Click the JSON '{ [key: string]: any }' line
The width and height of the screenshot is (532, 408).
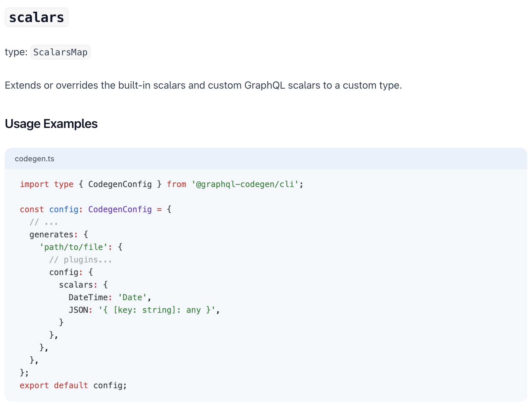(x=144, y=310)
